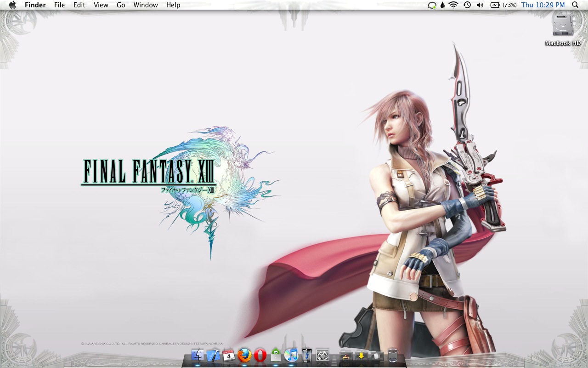Launch Firefox from the dock
588x368 pixels.
(244, 355)
